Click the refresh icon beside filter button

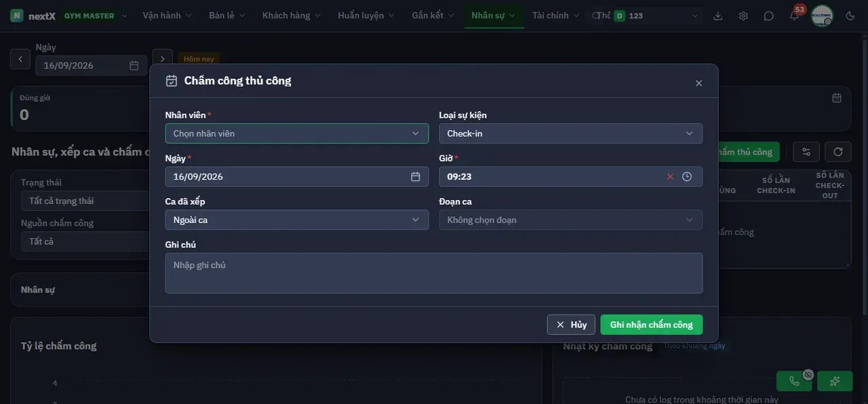pyautogui.click(x=838, y=152)
